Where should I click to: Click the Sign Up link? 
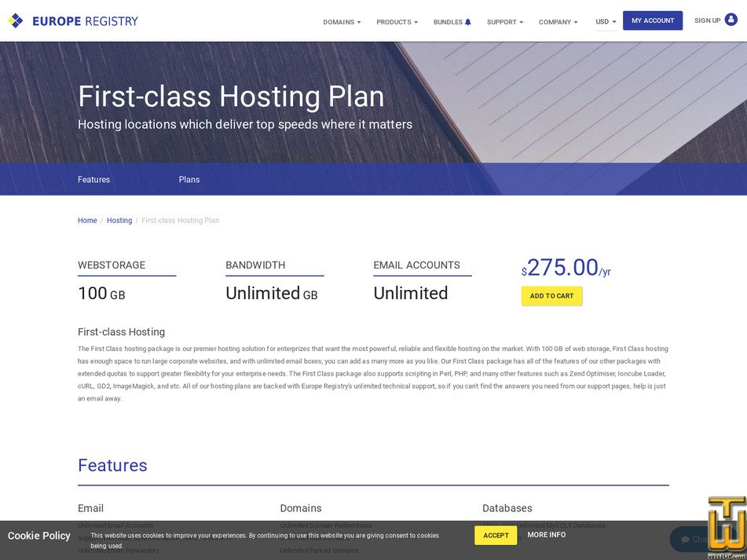pos(707,20)
